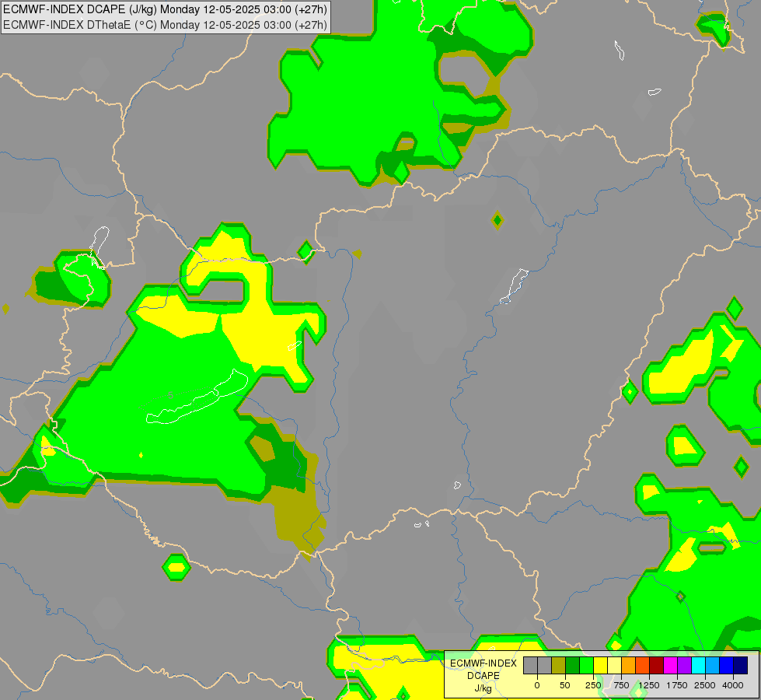Click the DCAPE title line at top
The image size is (761, 700).
point(165,9)
